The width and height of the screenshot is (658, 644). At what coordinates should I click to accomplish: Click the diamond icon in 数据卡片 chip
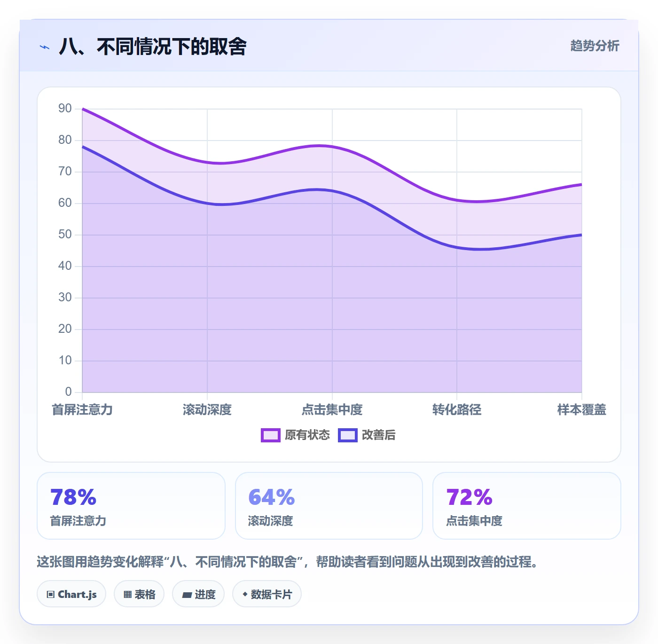tap(245, 594)
